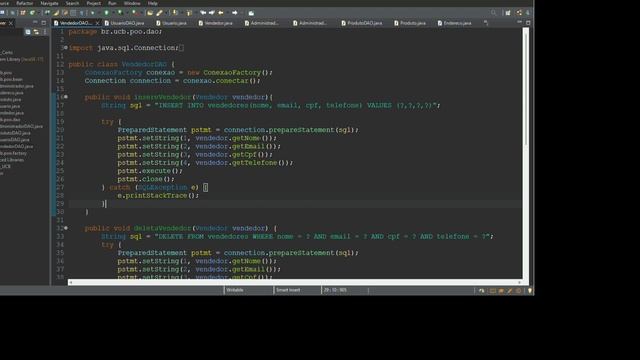This screenshot has width=640, height=360.
Task: Switch to the Vendedor.java editor tab
Action: (x=215, y=23)
